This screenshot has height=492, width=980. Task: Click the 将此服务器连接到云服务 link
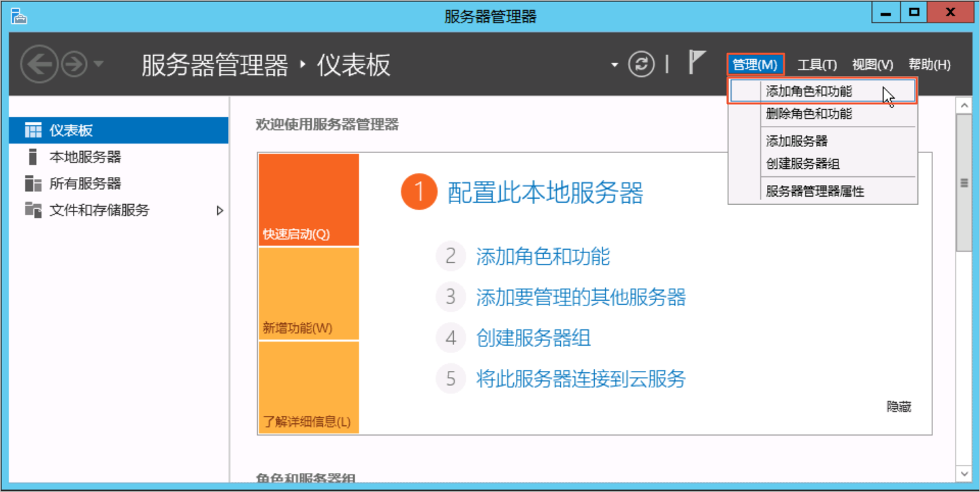click(581, 378)
